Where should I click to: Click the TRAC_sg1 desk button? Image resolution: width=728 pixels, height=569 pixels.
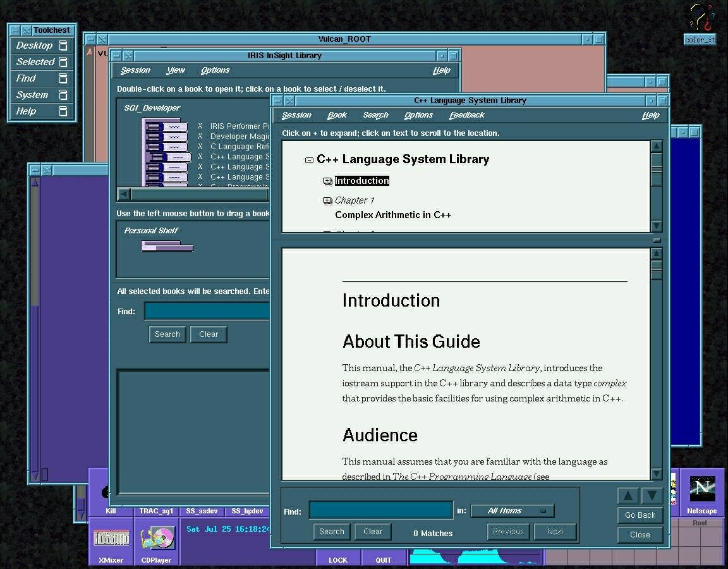point(157,511)
